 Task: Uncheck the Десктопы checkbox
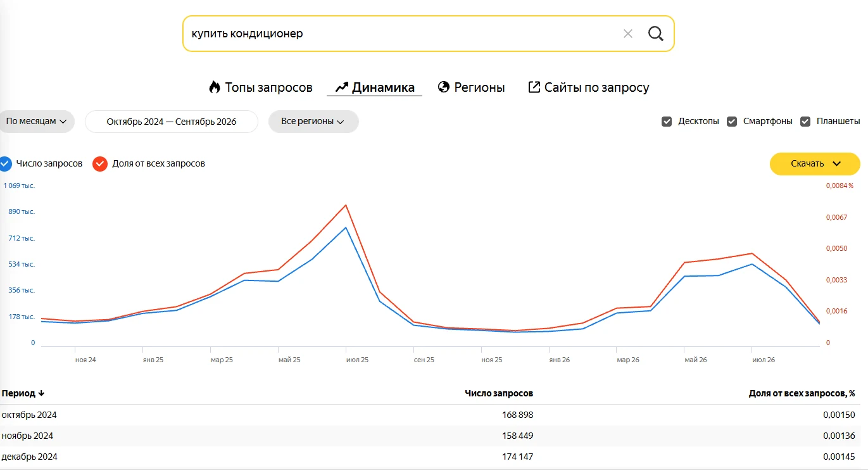[x=667, y=122]
